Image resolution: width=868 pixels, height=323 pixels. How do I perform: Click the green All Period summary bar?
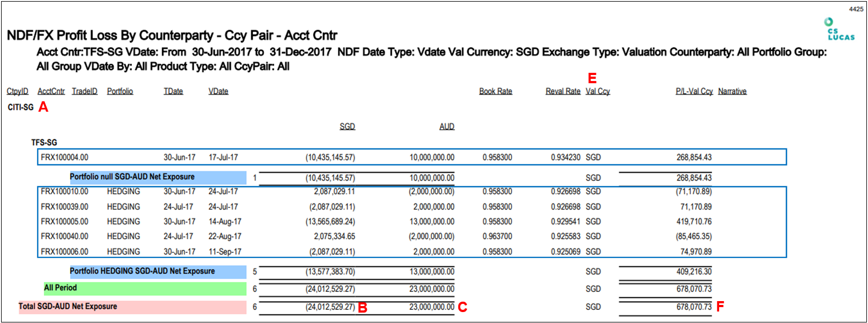coord(145,289)
